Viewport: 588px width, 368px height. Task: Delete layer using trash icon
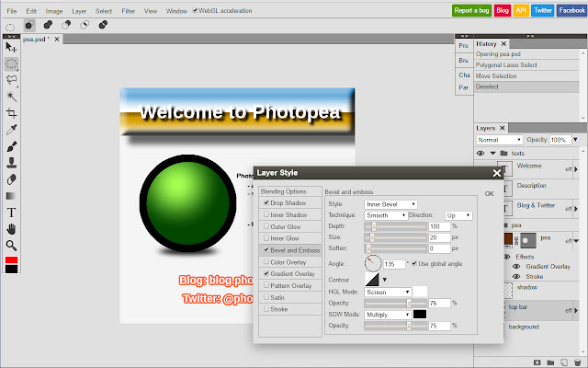pos(578,362)
